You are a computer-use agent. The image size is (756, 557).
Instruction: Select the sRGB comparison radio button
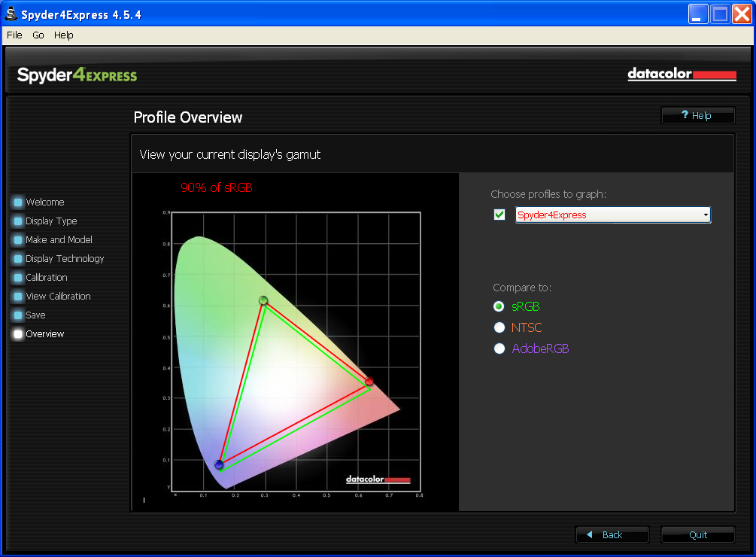click(499, 307)
